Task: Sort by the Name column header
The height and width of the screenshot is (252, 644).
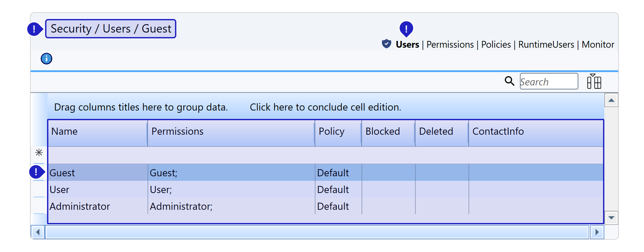Action: point(64,131)
